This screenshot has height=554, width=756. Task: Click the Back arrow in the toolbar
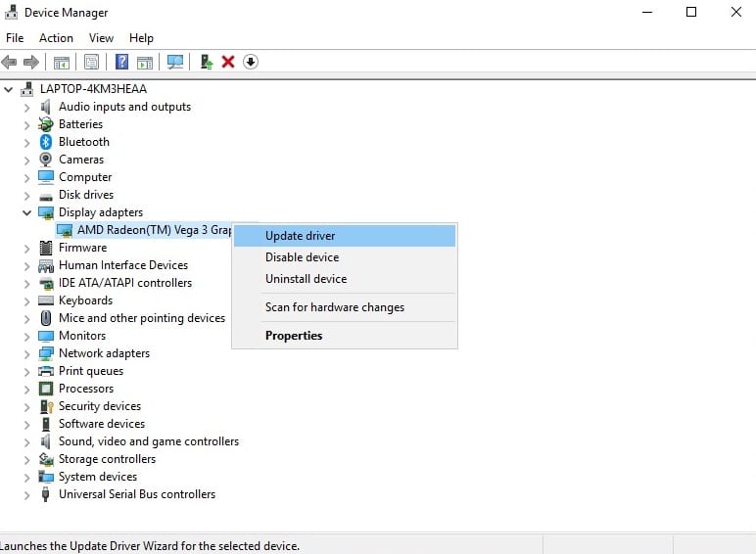coord(10,62)
